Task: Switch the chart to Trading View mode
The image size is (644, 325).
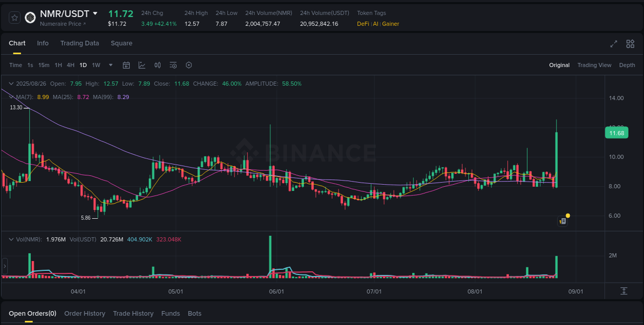Action: 594,65
